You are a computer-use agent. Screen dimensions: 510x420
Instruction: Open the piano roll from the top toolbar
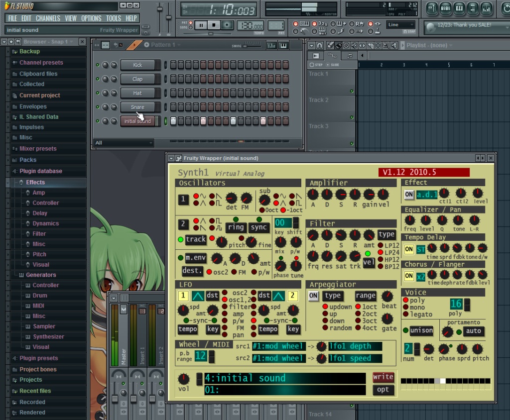click(x=459, y=8)
